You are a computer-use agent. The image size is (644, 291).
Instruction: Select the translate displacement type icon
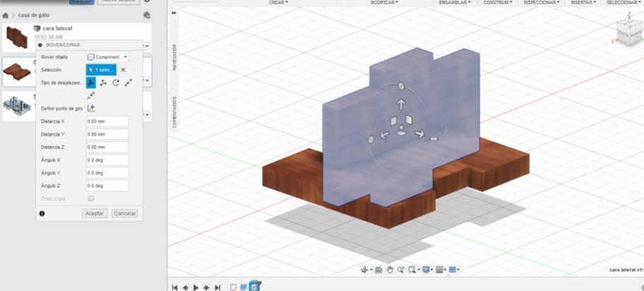[x=104, y=83]
